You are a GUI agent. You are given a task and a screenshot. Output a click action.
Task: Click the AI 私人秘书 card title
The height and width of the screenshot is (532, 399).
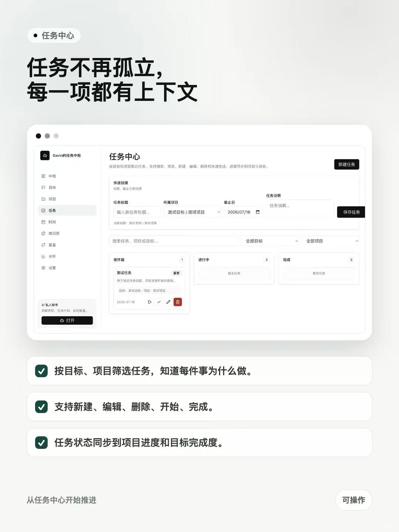coord(50,305)
